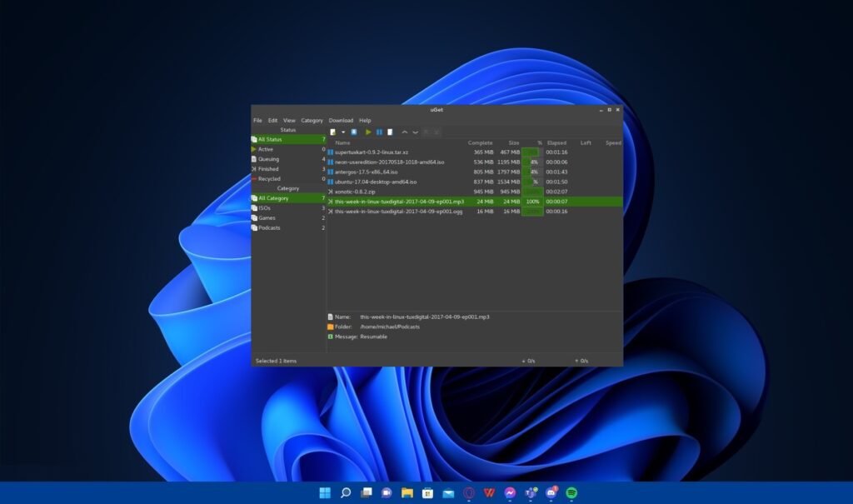The image size is (853, 504).
Task: Open the Category menu
Action: [312, 120]
